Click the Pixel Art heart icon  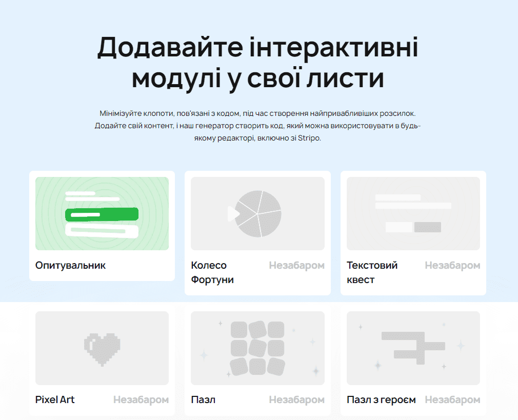click(102, 348)
